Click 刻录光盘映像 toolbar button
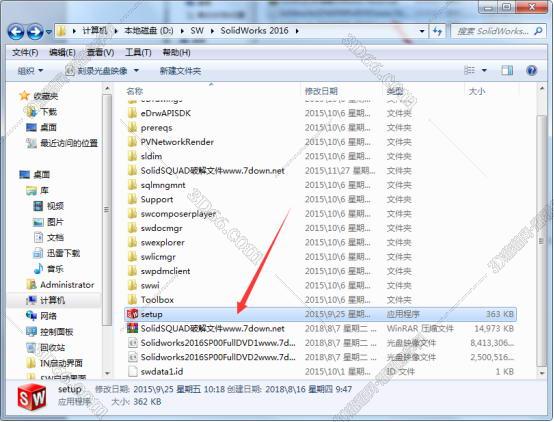This screenshot has height=422, width=554. click(x=97, y=71)
